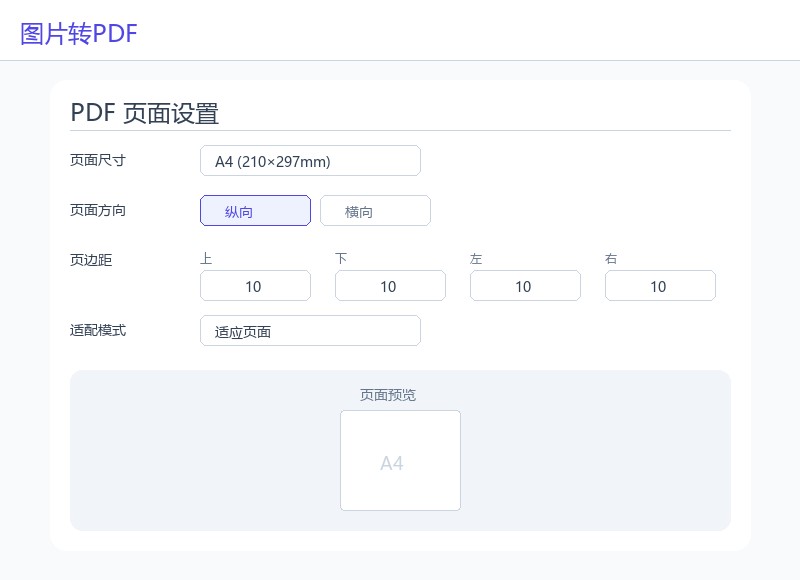Click the 右 margin label
Viewport: 800px width, 580px height.
point(611,259)
